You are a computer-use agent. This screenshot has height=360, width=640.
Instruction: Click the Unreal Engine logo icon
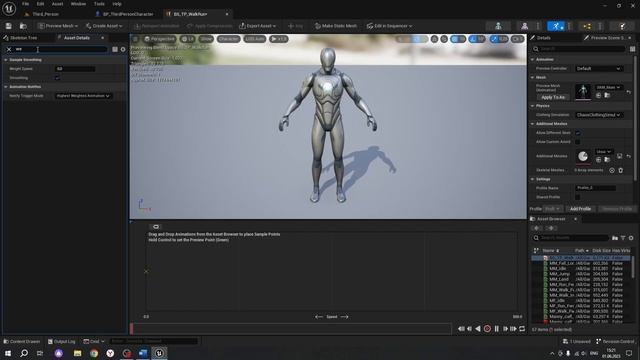pyautogui.click(x=9, y=8)
